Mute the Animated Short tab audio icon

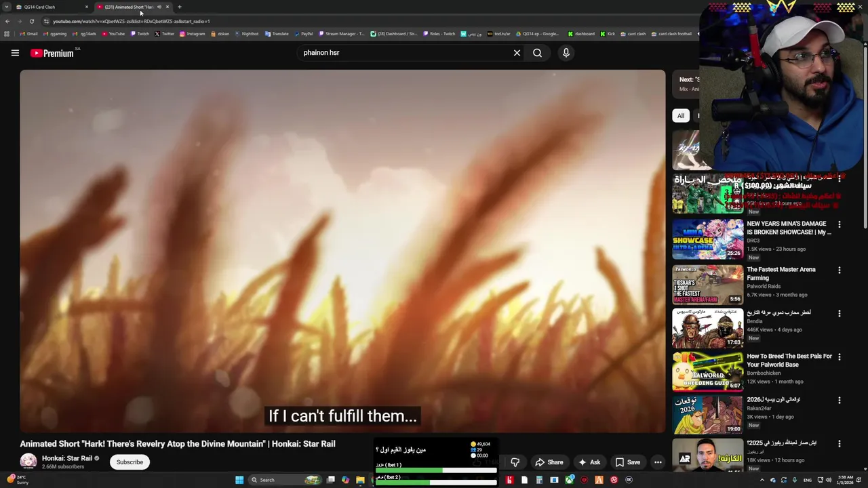tap(159, 7)
